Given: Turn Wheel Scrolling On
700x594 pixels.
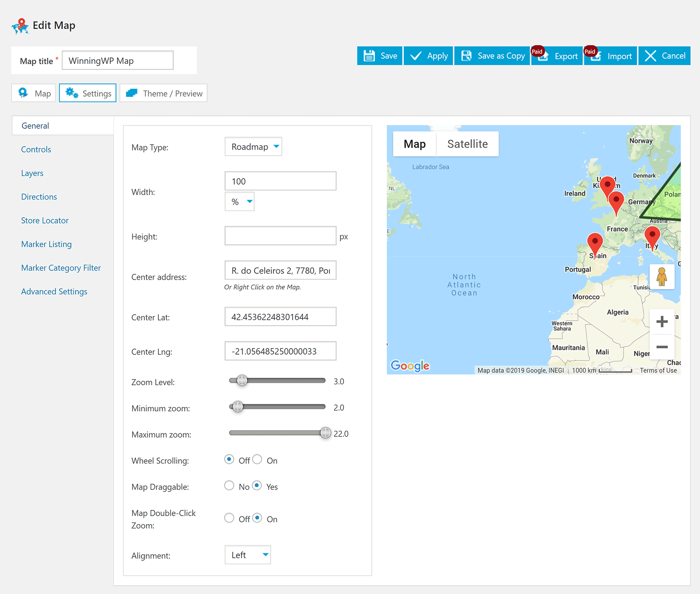Looking at the screenshot, I should 257,459.
